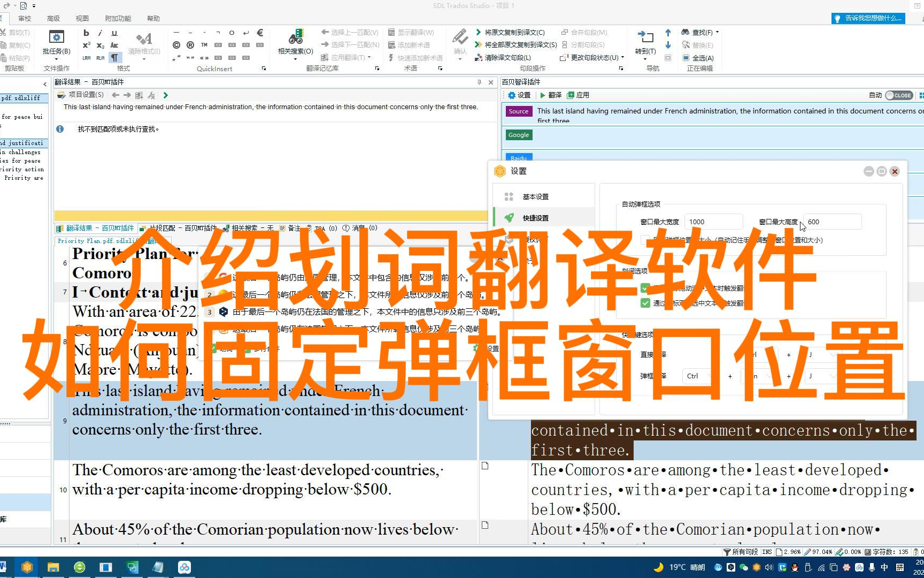Collapse left navigation pane chevron
Screen dimensions: 924x578
pos(45,84)
